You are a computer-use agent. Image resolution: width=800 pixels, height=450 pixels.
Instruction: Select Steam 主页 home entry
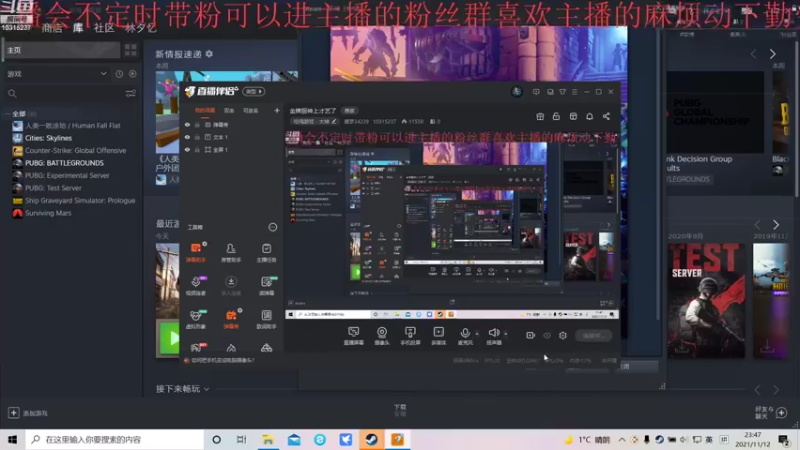click(x=62, y=50)
